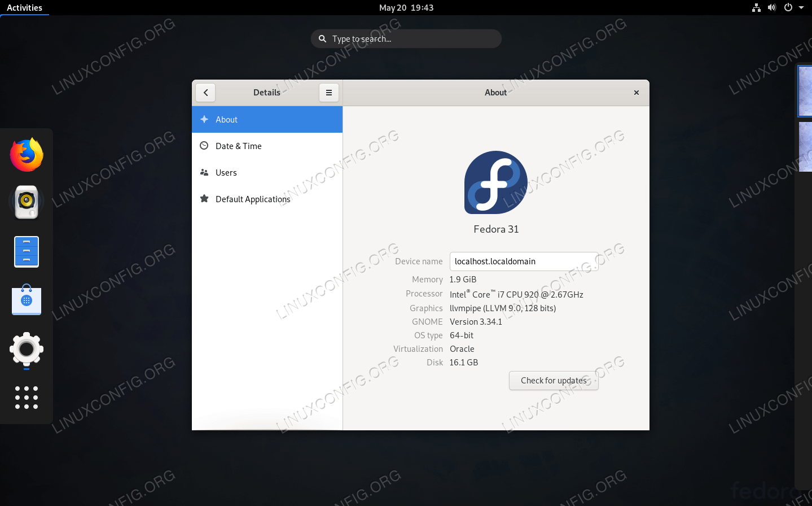
Task: Click Check for updates button
Action: click(x=554, y=381)
